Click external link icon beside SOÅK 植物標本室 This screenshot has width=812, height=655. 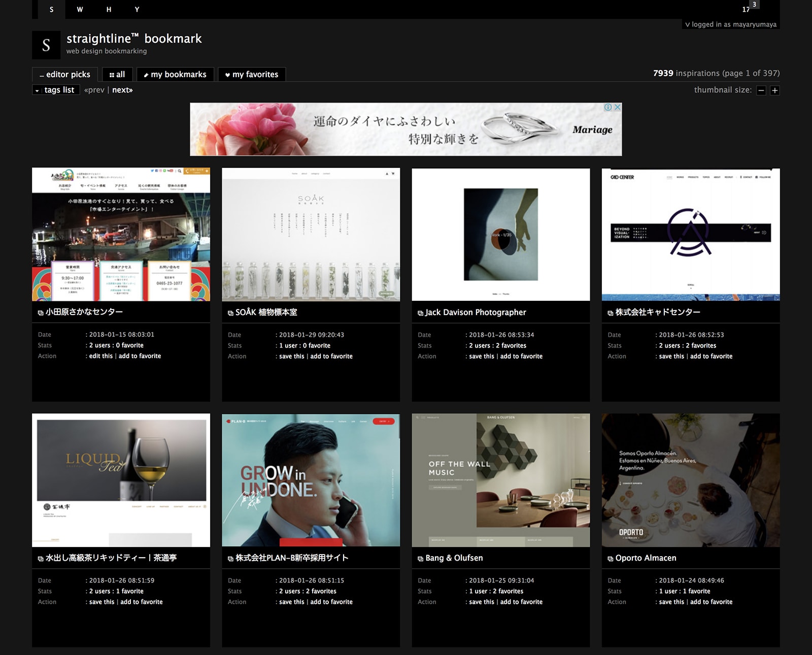(x=230, y=313)
